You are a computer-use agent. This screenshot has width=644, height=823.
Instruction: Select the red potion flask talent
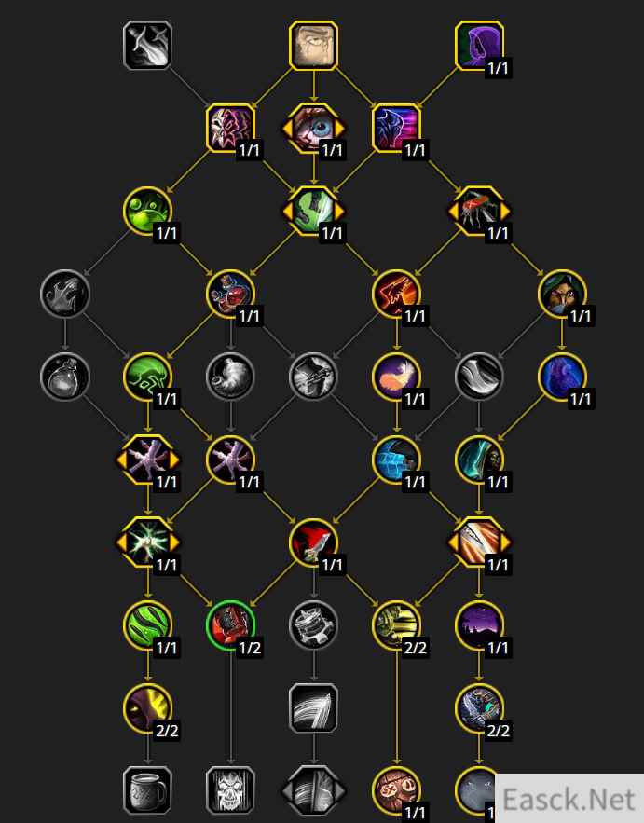point(230,294)
